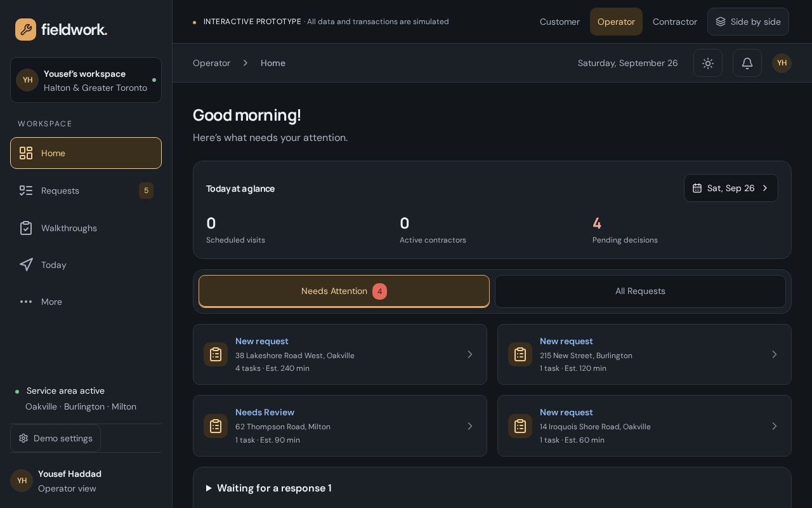Click clipboard icon of 62 Thompson Road card
This screenshot has width=812, height=508.
coord(216,426)
